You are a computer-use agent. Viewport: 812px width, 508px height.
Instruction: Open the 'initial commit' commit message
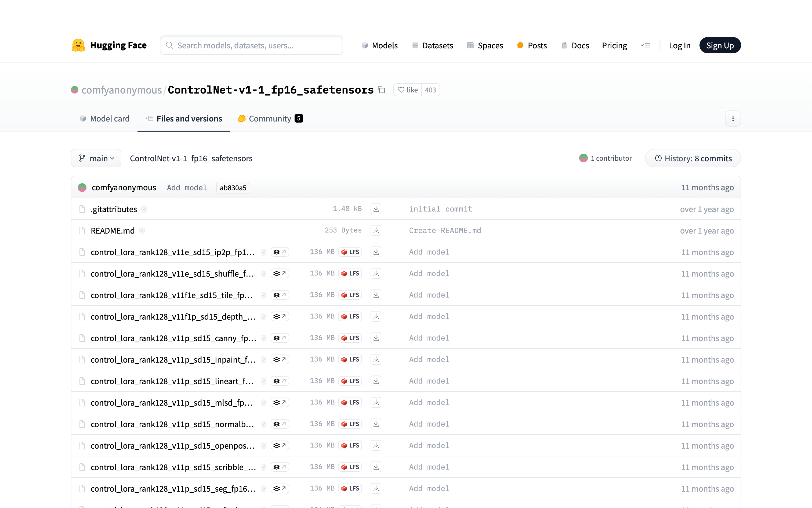coord(440,209)
